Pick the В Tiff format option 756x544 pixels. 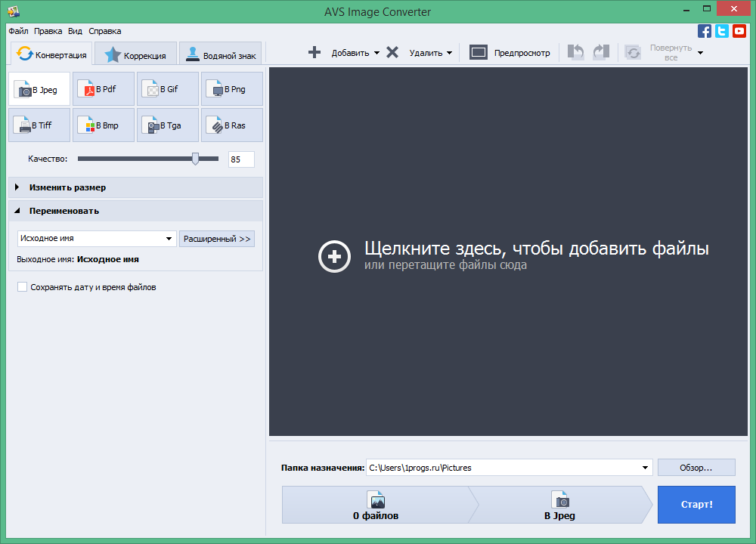tap(39, 125)
